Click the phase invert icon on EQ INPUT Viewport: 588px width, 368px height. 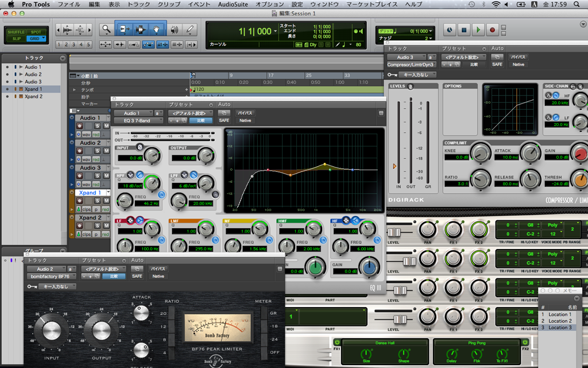click(x=140, y=147)
